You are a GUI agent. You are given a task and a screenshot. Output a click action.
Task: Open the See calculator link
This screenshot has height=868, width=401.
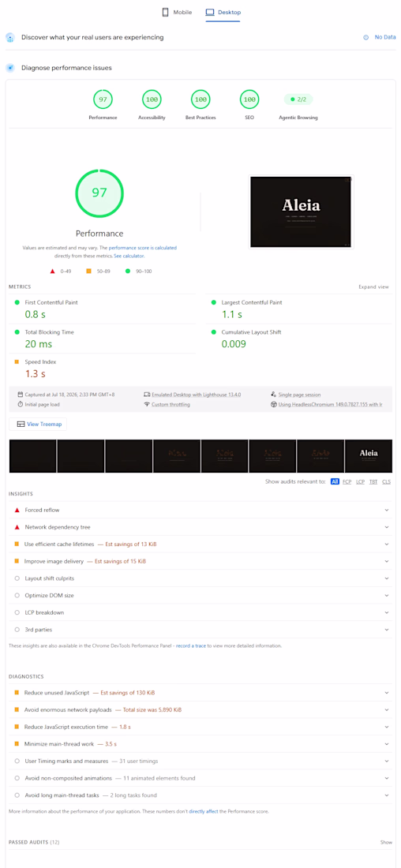[x=129, y=256]
